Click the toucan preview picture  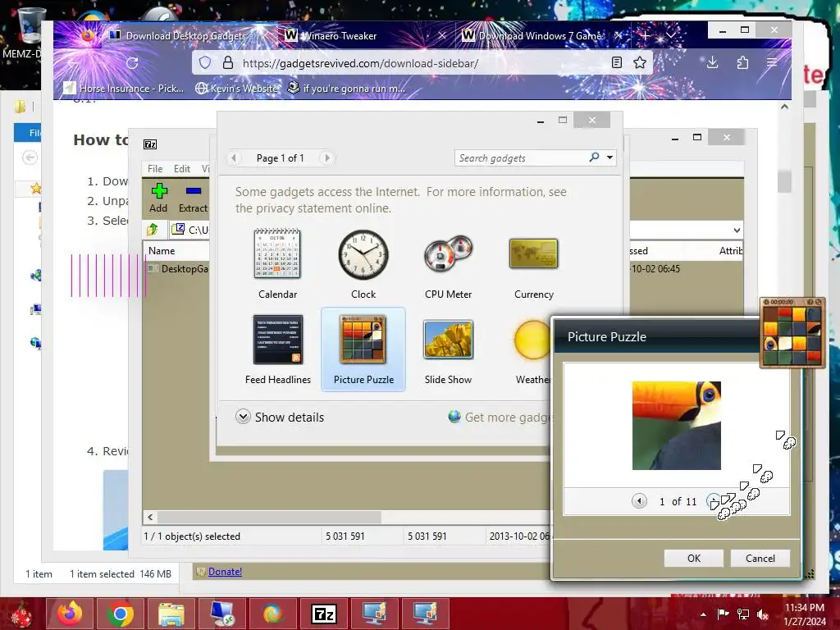point(676,426)
